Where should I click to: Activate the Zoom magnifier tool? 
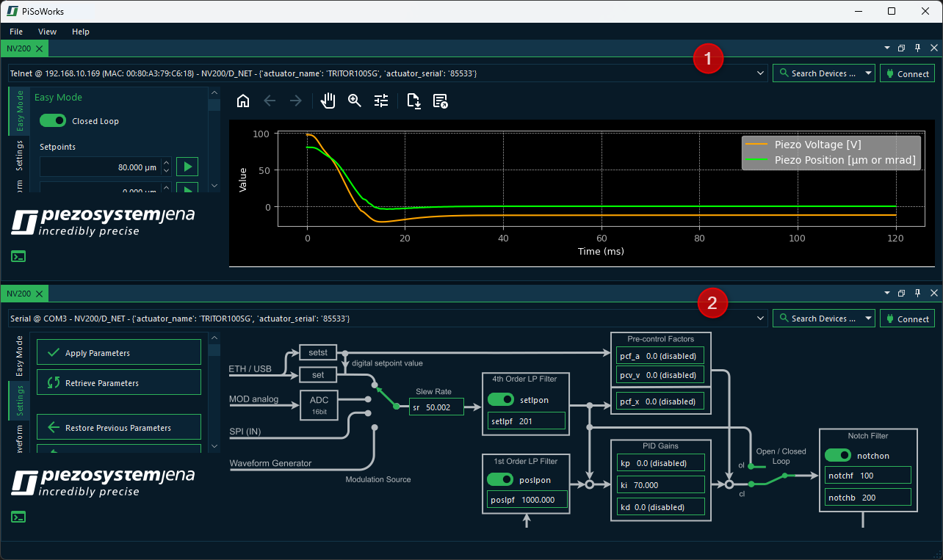(355, 101)
